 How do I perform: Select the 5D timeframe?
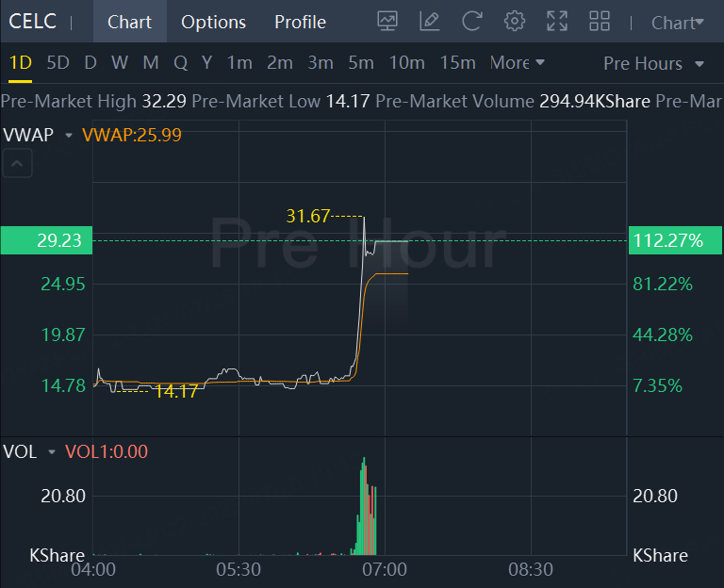click(x=58, y=63)
